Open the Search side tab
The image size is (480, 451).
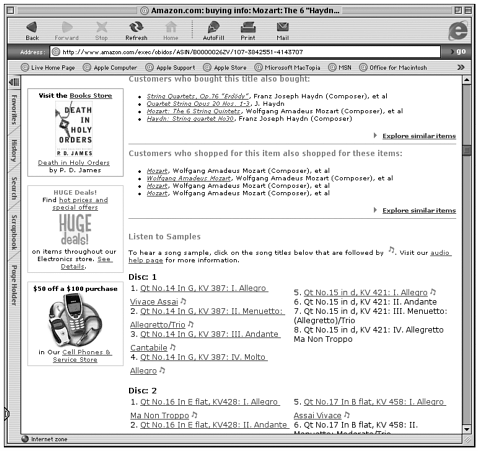(x=14, y=188)
